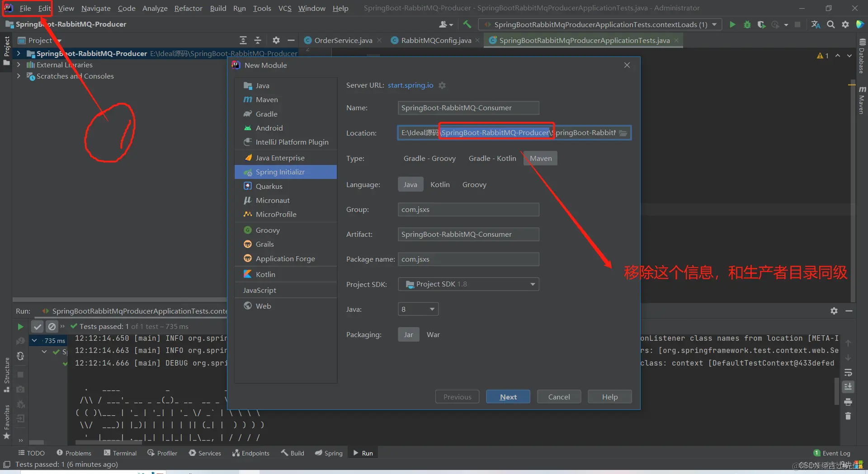Open the Navigate menu
The height and width of the screenshot is (474, 868).
[x=96, y=8]
